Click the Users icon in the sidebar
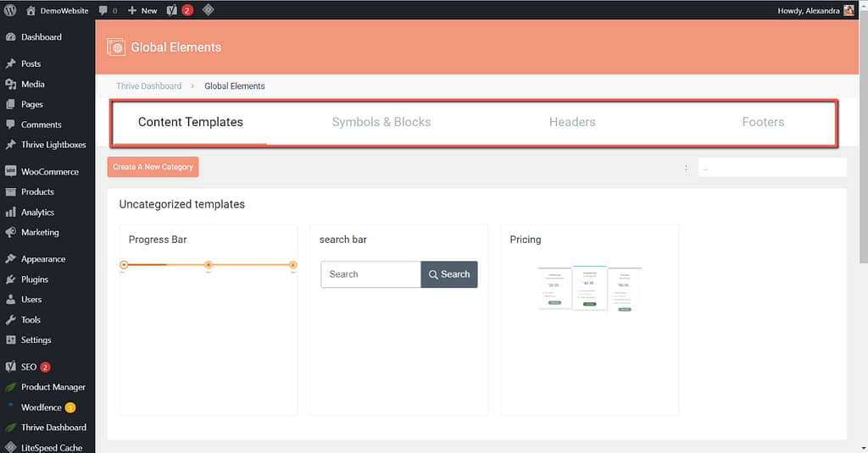This screenshot has width=868, height=453. 10,299
